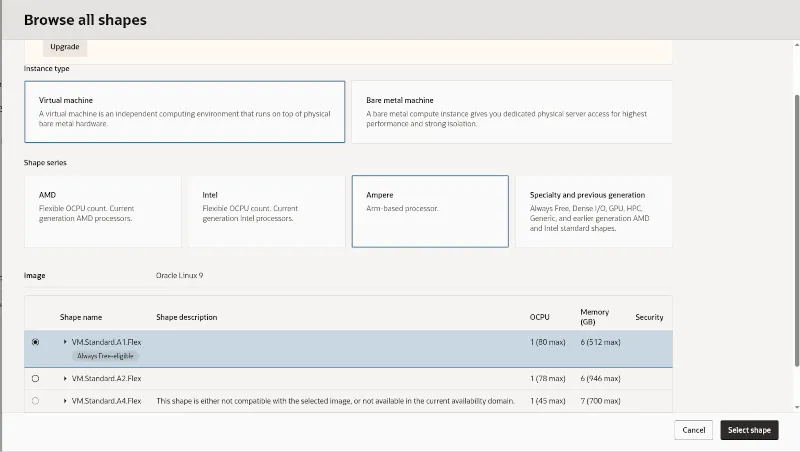Click the Shape description column header
This screenshot has height=452, width=800.
[x=186, y=317]
